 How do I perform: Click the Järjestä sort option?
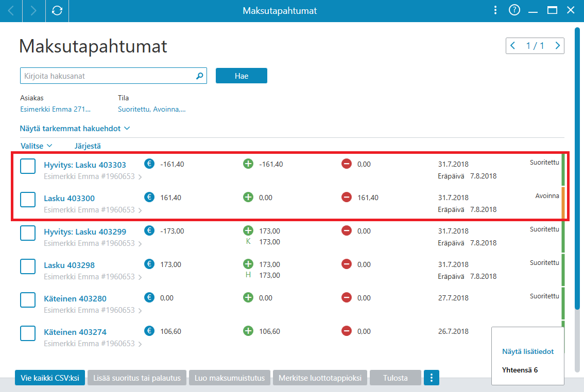pos(88,146)
